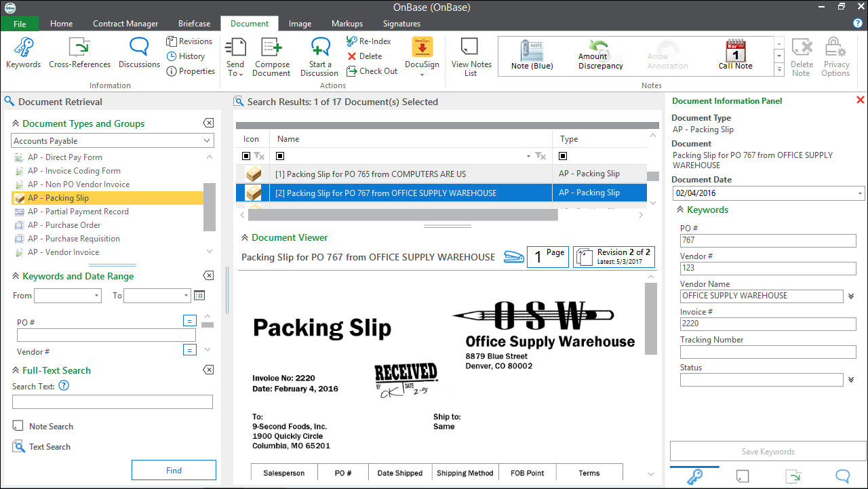Open the DocuSign action
The height and width of the screenshot is (489, 868).
[x=422, y=57]
